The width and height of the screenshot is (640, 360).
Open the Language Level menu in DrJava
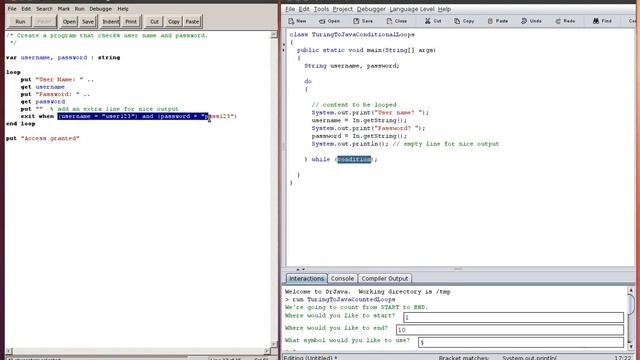[412, 9]
